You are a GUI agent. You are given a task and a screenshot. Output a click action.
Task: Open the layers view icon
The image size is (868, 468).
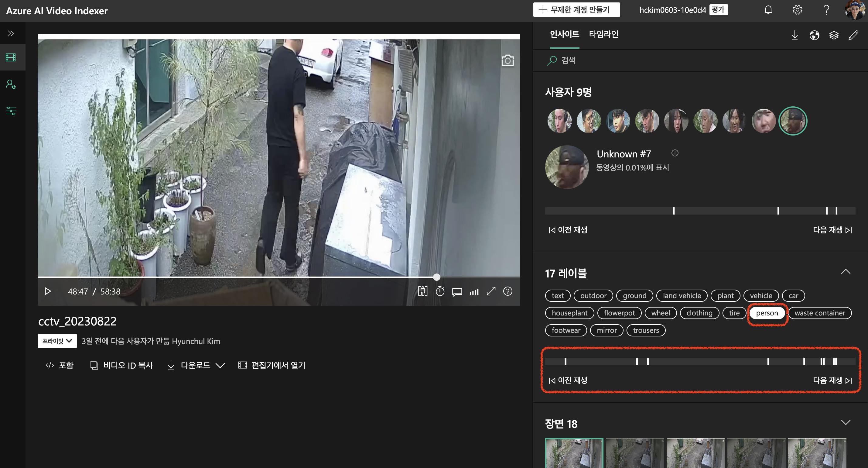tap(834, 35)
